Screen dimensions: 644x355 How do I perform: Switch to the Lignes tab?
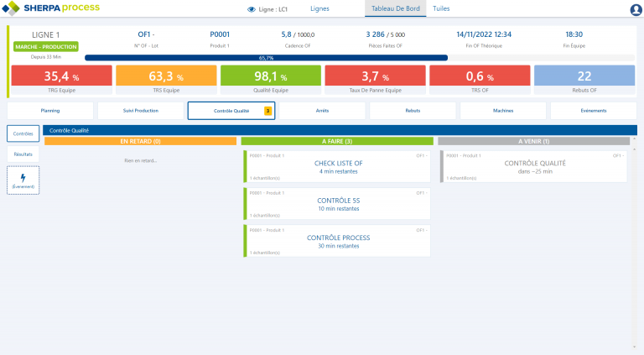(319, 8)
